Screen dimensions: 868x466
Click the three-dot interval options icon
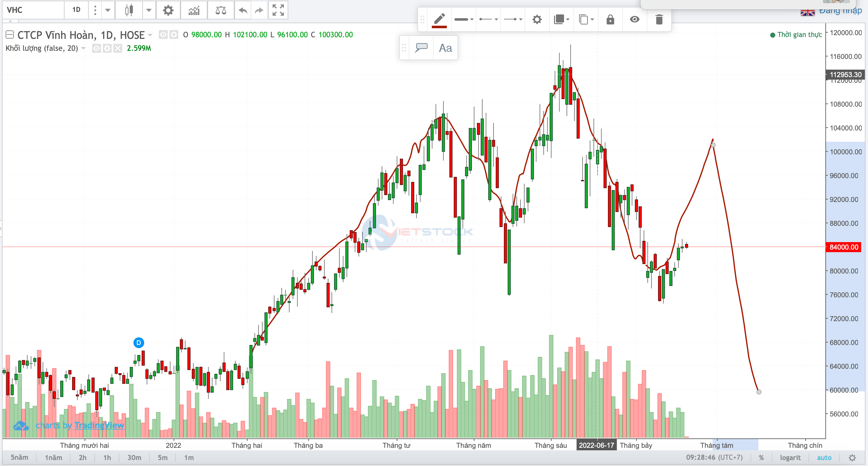click(95, 10)
